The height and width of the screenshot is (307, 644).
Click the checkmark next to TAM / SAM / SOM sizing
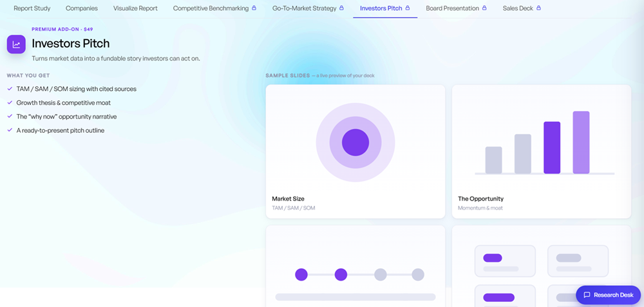pyautogui.click(x=10, y=89)
